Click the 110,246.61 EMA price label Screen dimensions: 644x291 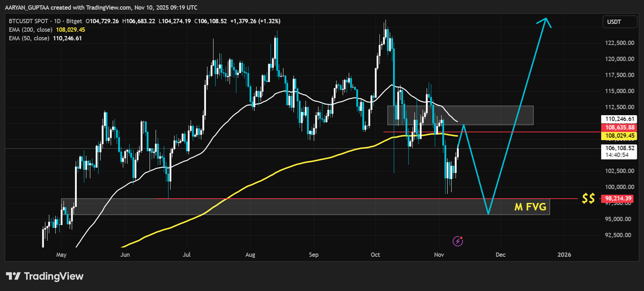620,119
